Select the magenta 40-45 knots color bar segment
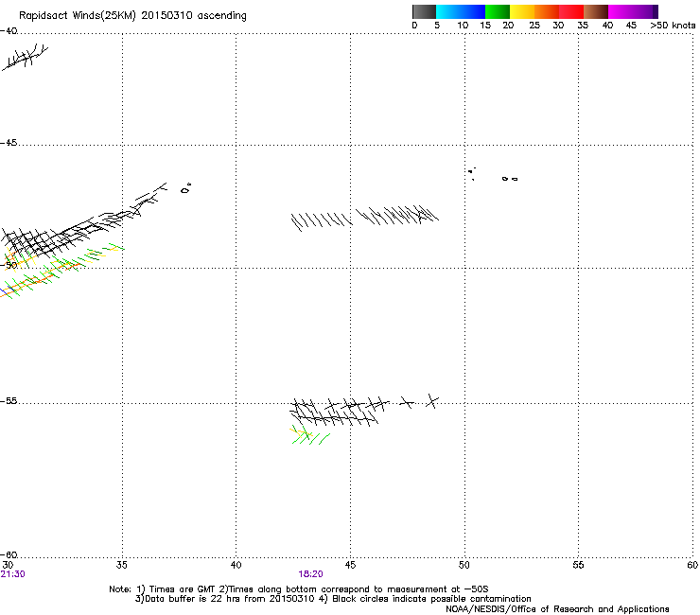Viewport: 700px width, 615px height. pyautogui.click(x=621, y=11)
